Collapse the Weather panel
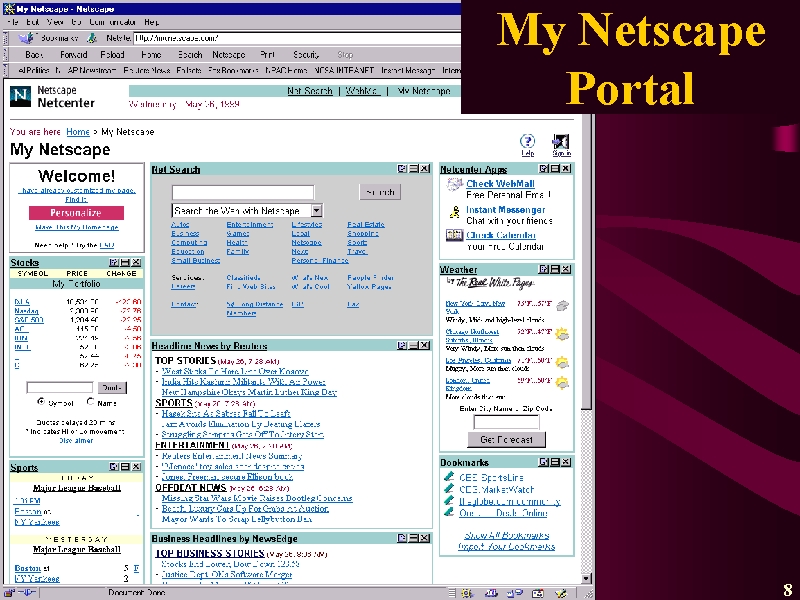Viewport: 800px width, 600px height. [555, 269]
